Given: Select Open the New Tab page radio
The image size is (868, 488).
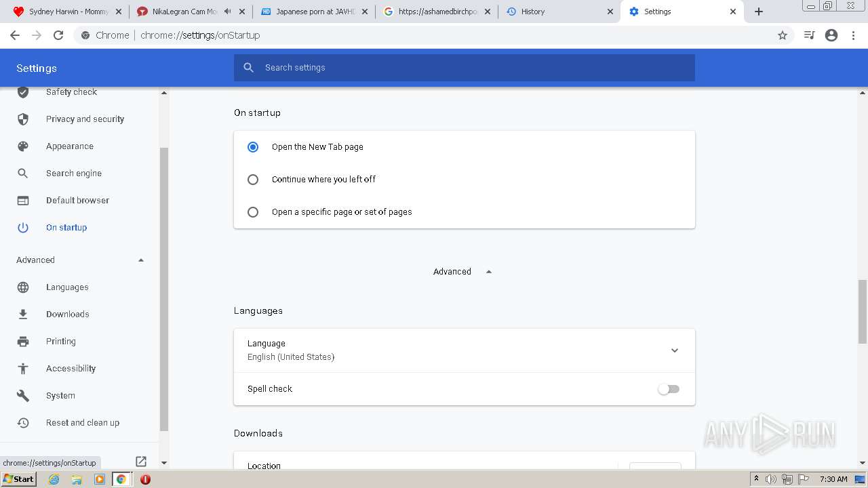Looking at the screenshot, I should tap(253, 147).
